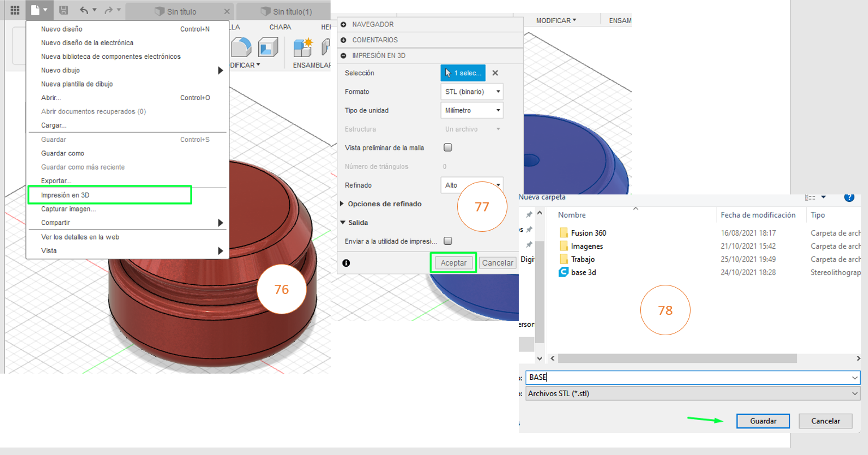868x455 pixels.
Task: Open the Nuevo dibujo submenu
Action: pyautogui.click(x=127, y=70)
